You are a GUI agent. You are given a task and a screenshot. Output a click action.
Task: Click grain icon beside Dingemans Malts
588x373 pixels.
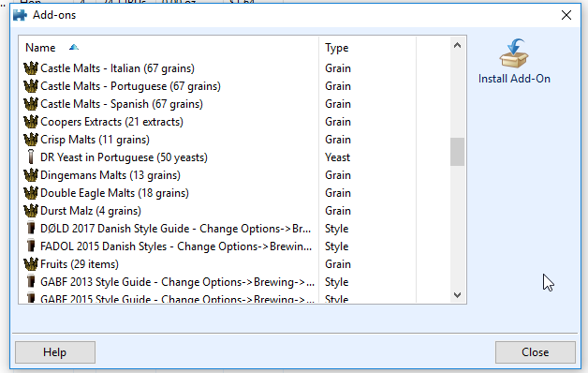tap(31, 175)
